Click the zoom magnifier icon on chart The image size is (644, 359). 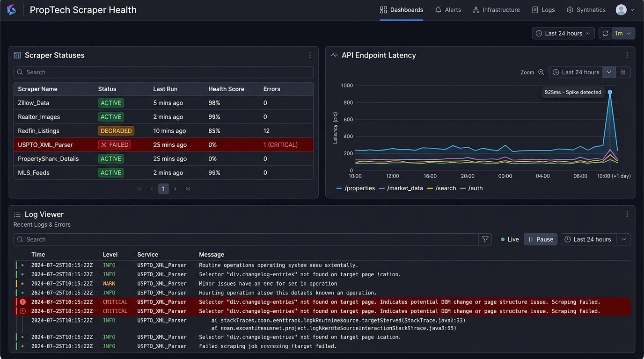coord(541,72)
